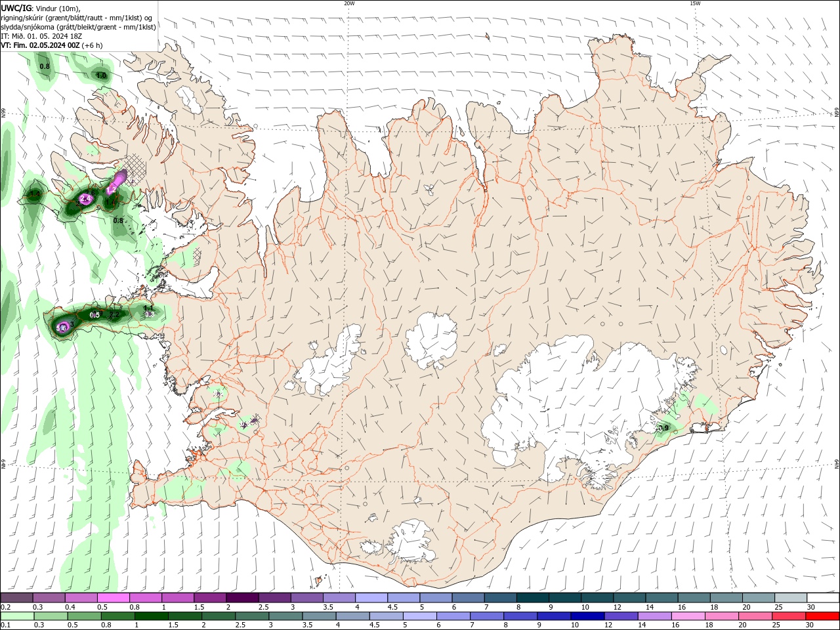Click the pale grey 25 swatch in top legend row
The width and height of the screenshot is (840, 630).
(x=791, y=598)
